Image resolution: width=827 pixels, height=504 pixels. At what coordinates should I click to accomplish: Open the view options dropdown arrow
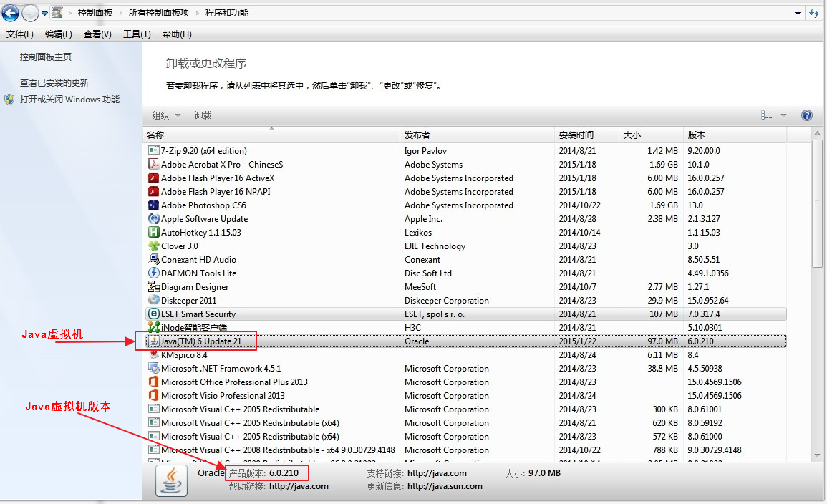(783, 115)
